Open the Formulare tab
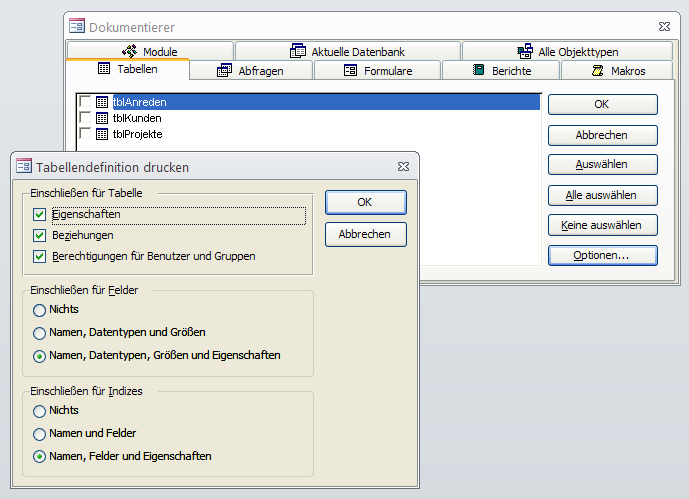This screenshot has width=689, height=499. coord(377,71)
